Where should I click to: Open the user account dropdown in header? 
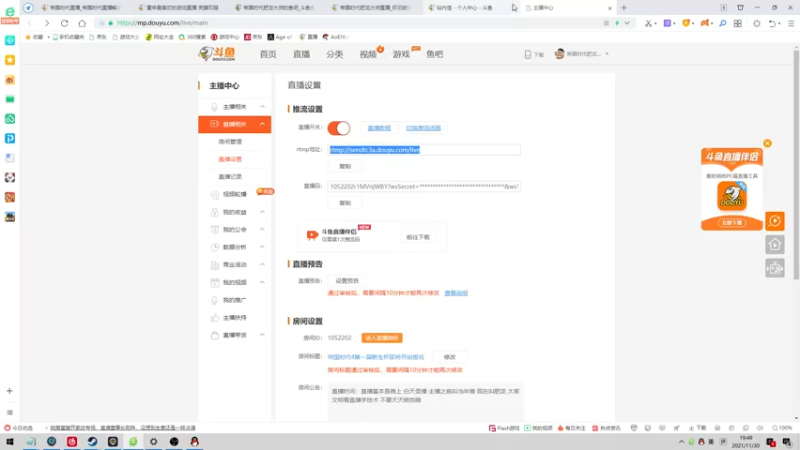[x=582, y=54]
